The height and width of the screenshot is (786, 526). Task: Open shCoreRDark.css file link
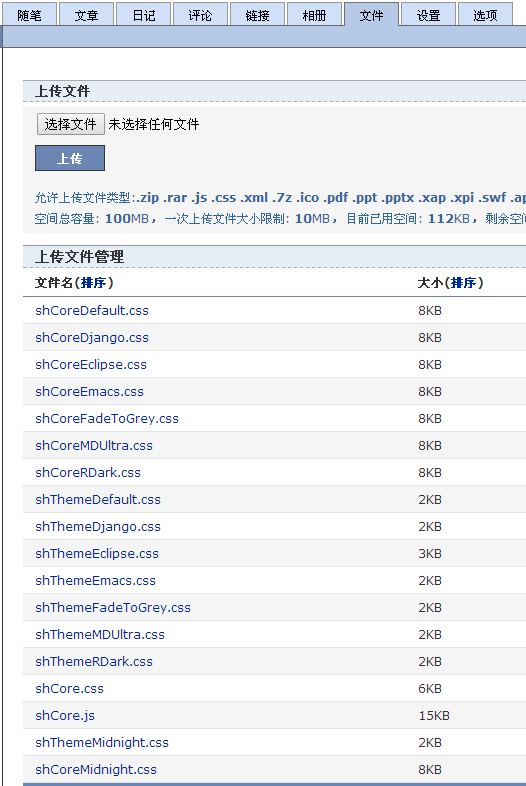pyautogui.click(x=88, y=473)
